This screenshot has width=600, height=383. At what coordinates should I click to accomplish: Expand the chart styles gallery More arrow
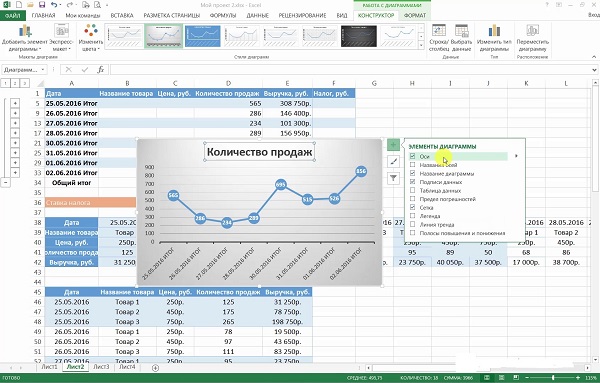(x=421, y=46)
